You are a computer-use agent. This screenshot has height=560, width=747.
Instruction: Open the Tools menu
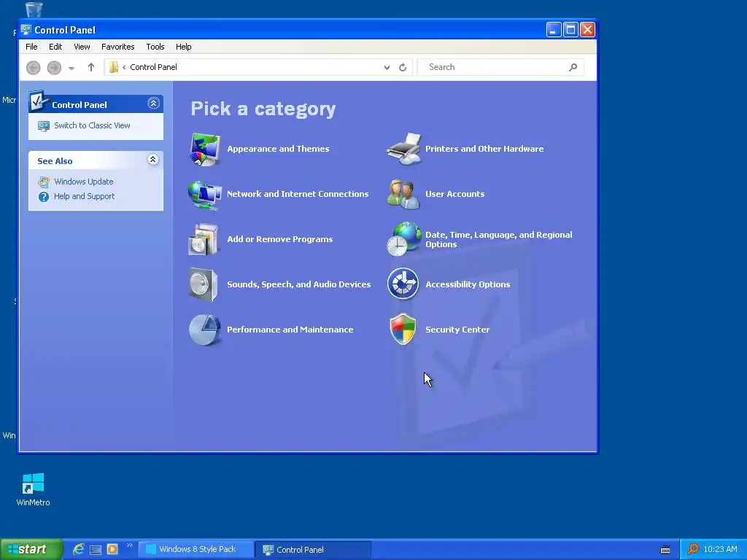click(155, 47)
